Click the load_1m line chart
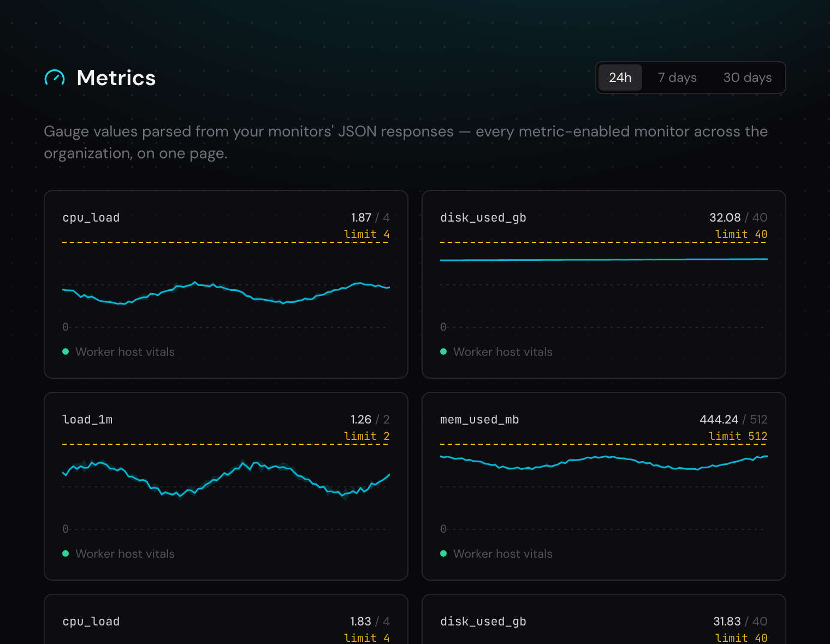Image resolution: width=830 pixels, height=644 pixels. 226,486
